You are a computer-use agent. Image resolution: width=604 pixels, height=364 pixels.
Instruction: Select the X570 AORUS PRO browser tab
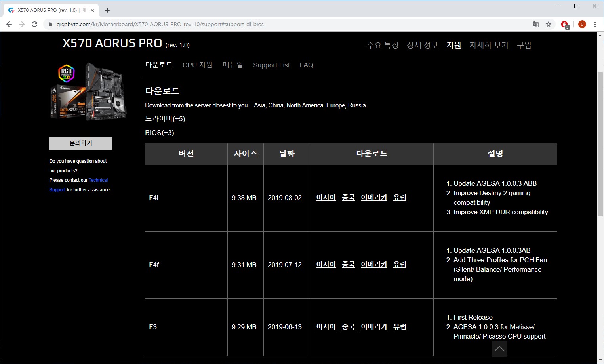click(51, 10)
